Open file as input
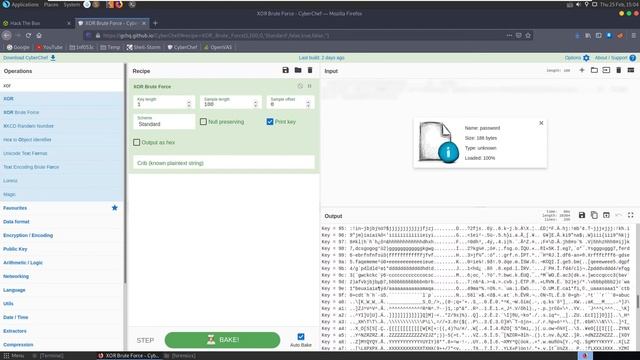640x360 pixels. pos(606,70)
